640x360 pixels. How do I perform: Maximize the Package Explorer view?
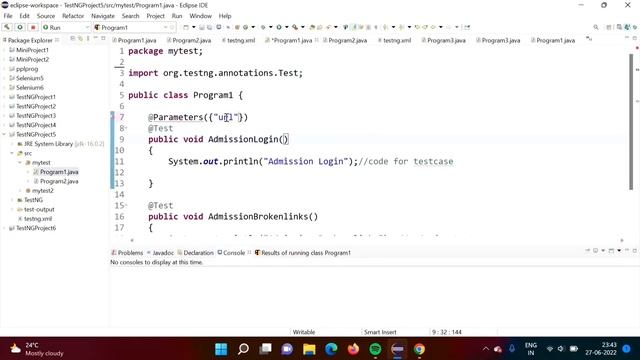pos(103,38)
